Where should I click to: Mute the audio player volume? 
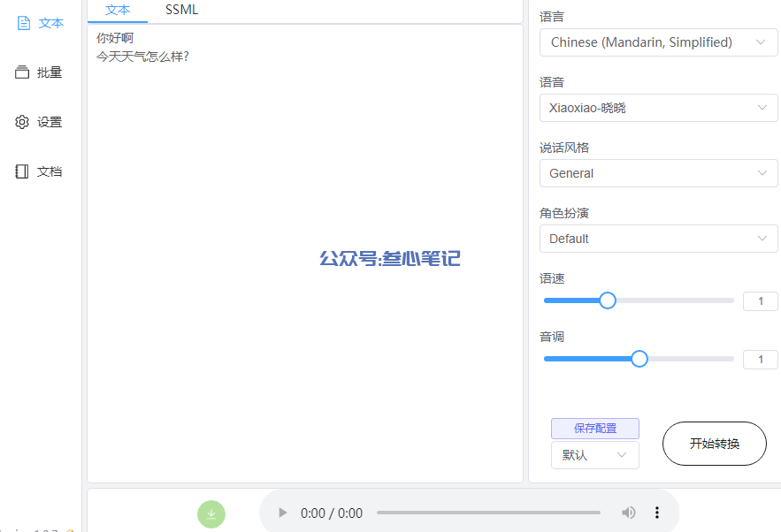click(x=629, y=513)
